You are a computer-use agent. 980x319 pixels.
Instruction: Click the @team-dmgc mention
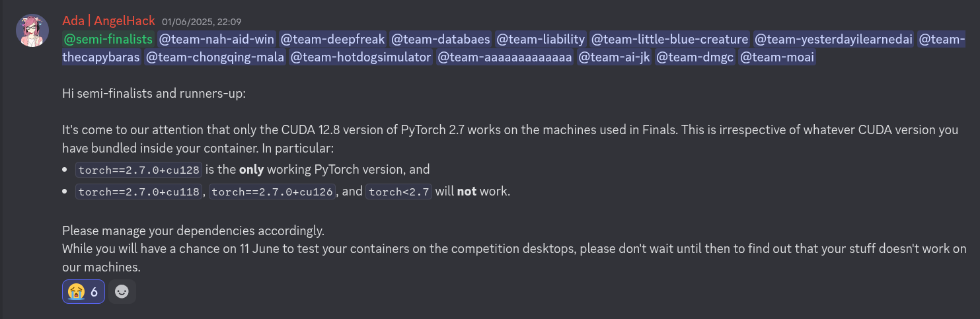[x=695, y=57]
